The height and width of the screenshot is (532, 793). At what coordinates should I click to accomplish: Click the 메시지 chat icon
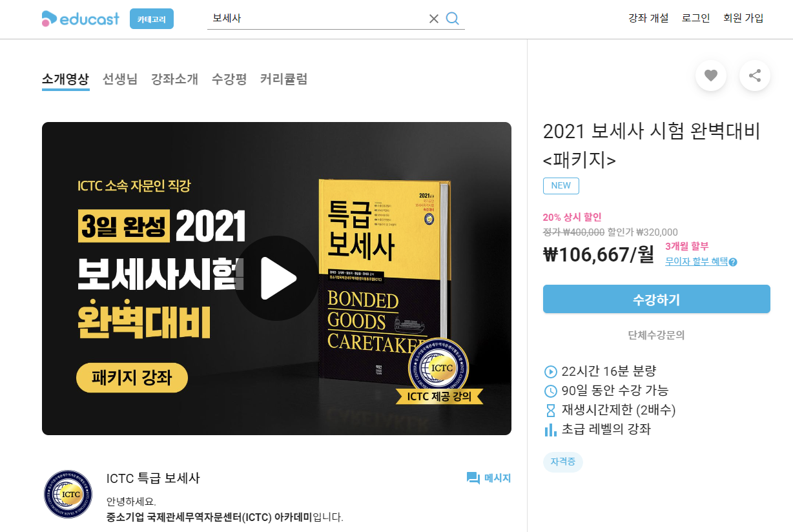point(473,478)
